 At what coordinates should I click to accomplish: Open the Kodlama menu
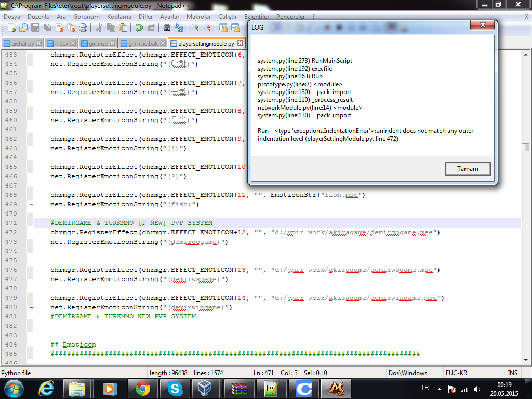(x=119, y=17)
